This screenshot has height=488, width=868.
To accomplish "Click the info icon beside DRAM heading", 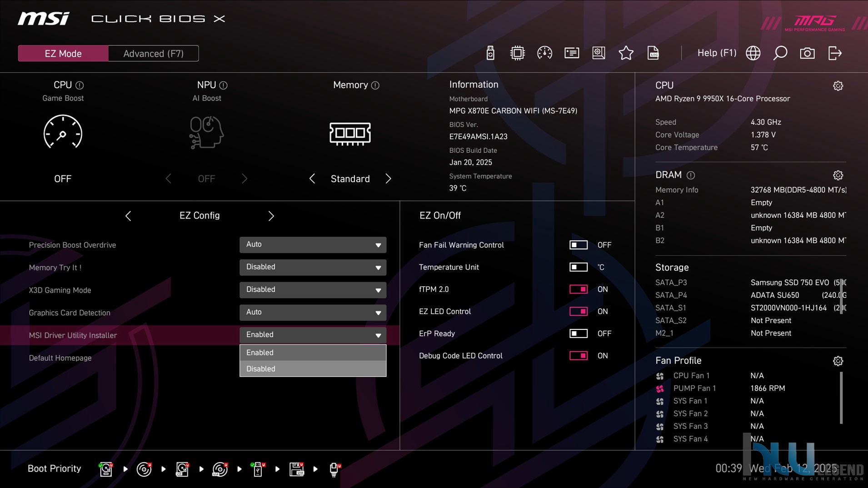I will [691, 175].
